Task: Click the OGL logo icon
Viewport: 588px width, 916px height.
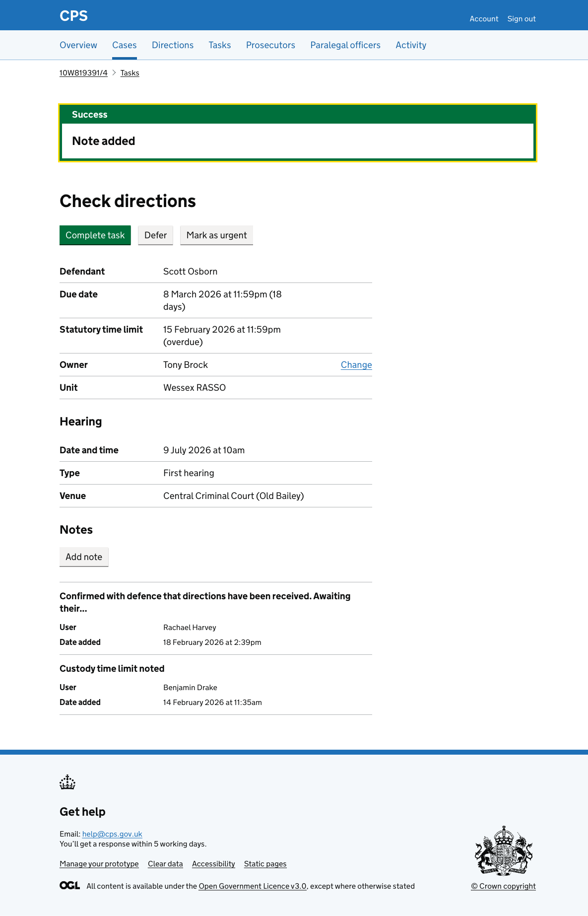Action: click(x=69, y=886)
